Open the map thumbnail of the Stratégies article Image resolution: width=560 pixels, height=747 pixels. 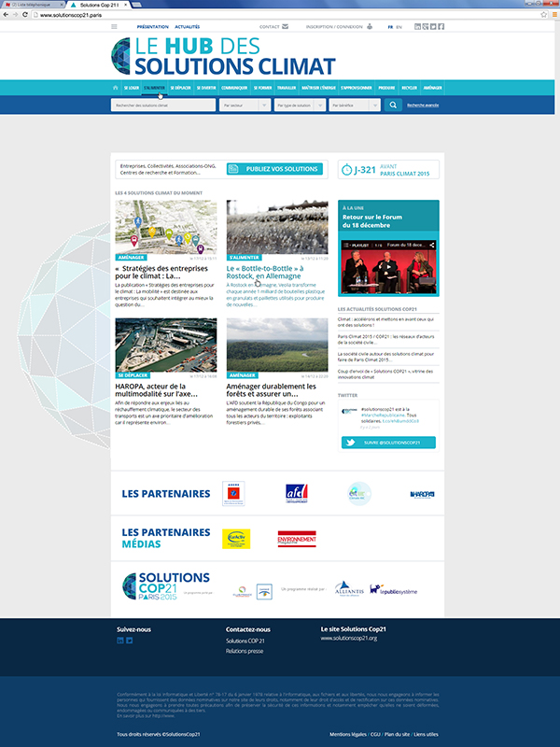(x=166, y=227)
